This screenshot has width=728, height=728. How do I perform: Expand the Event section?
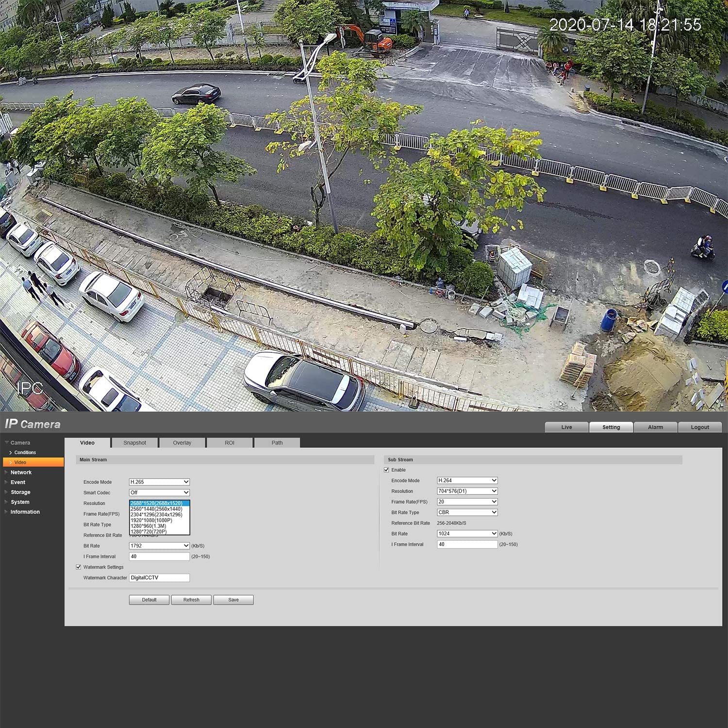point(18,482)
